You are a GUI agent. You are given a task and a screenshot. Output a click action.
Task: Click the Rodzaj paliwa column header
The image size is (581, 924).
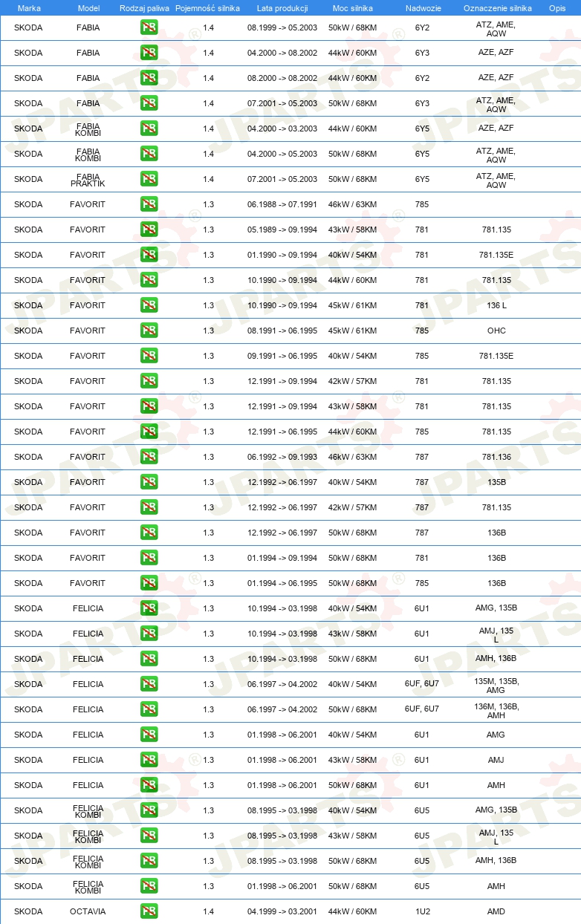pos(144,8)
